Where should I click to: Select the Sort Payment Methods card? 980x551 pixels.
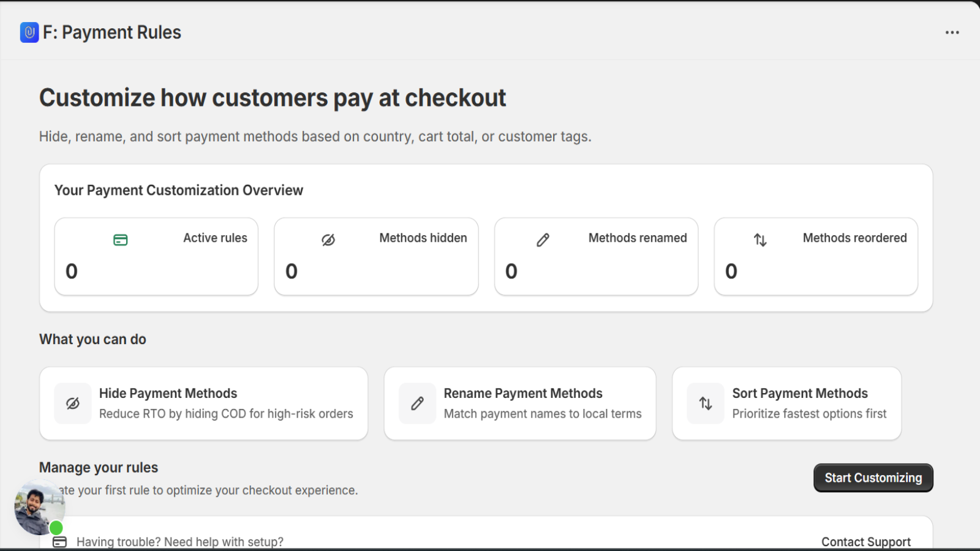[786, 403]
